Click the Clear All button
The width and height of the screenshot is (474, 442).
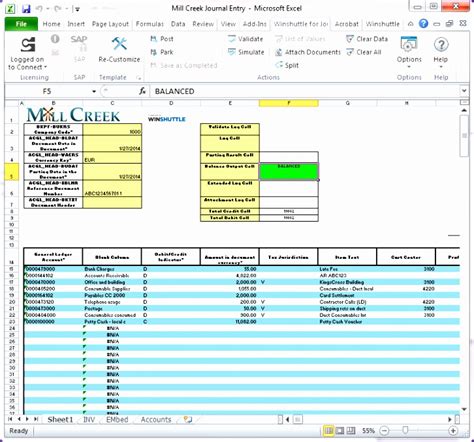[363, 52]
